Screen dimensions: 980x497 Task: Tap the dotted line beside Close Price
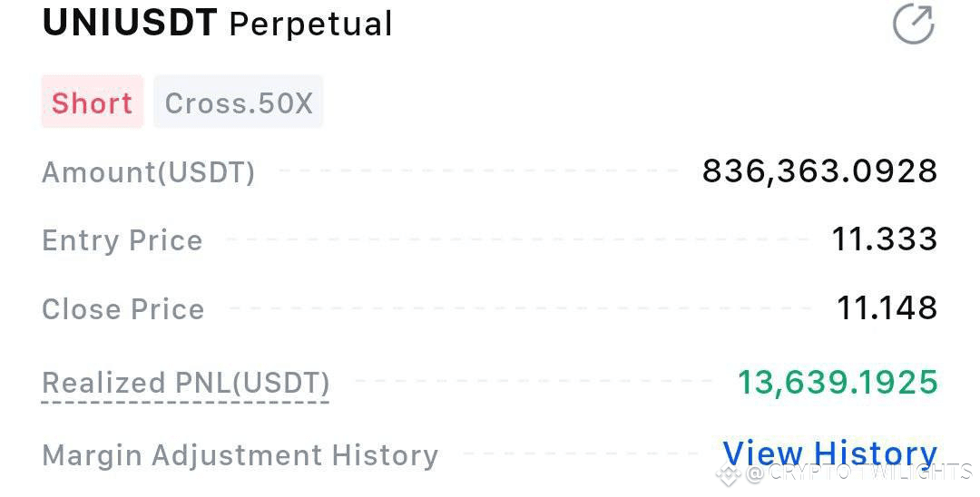click(x=520, y=307)
